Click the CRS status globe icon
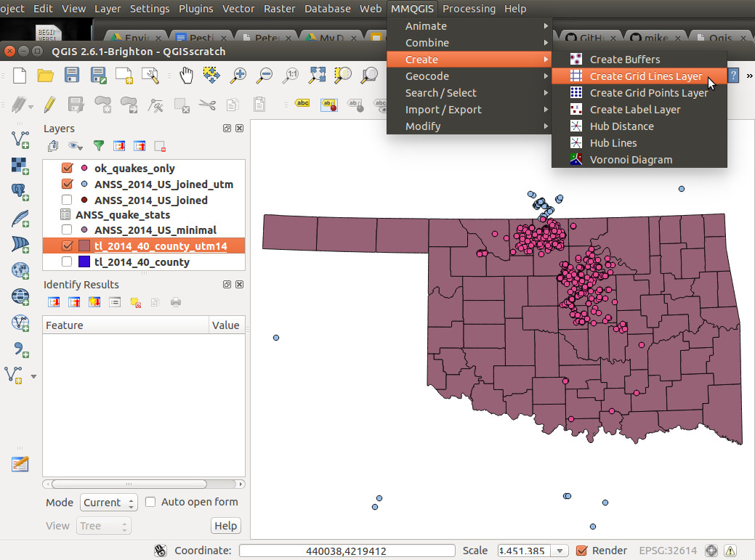 [x=711, y=551]
